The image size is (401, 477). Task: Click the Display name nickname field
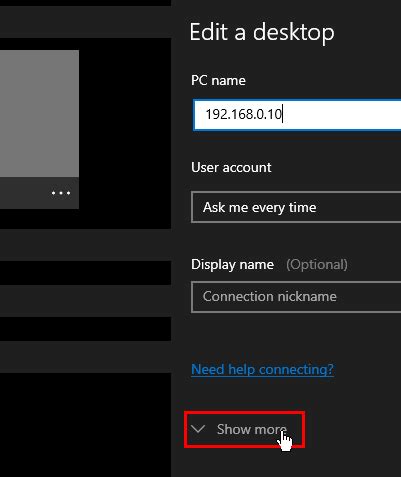(x=296, y=297)
